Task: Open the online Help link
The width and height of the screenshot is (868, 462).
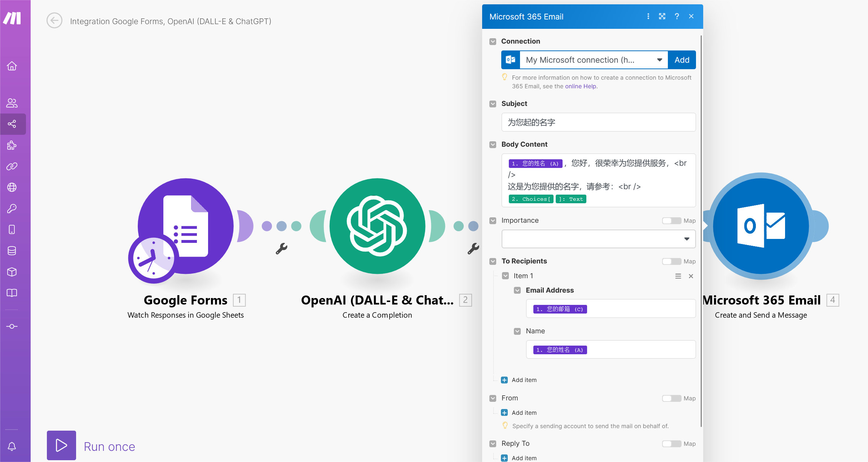Action: click(x=581, y=86)
